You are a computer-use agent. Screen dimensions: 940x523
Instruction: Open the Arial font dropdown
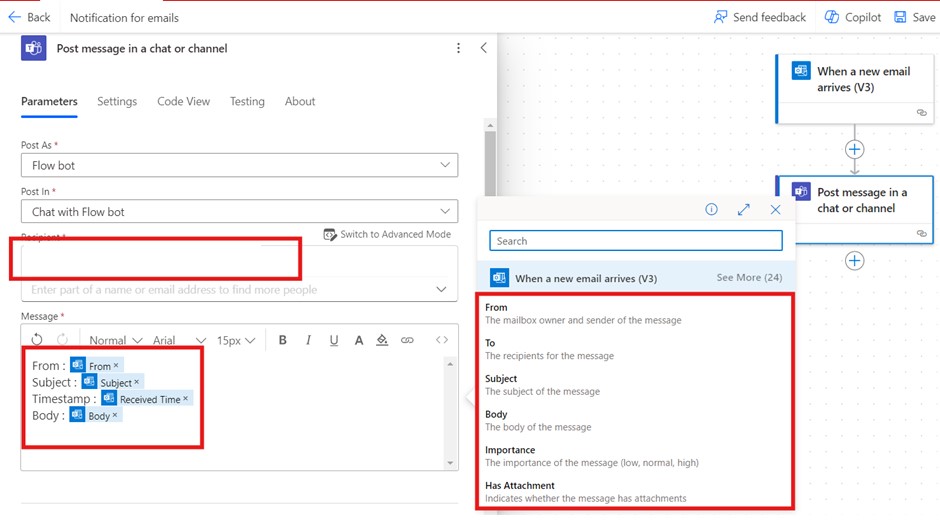[x=179, y=340]
